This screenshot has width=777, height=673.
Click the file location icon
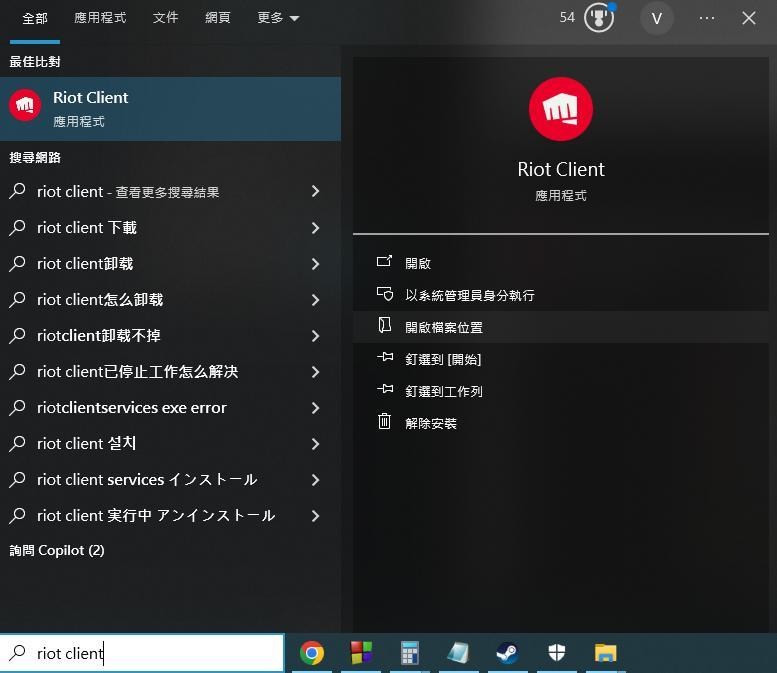click(x=385, y=325)
